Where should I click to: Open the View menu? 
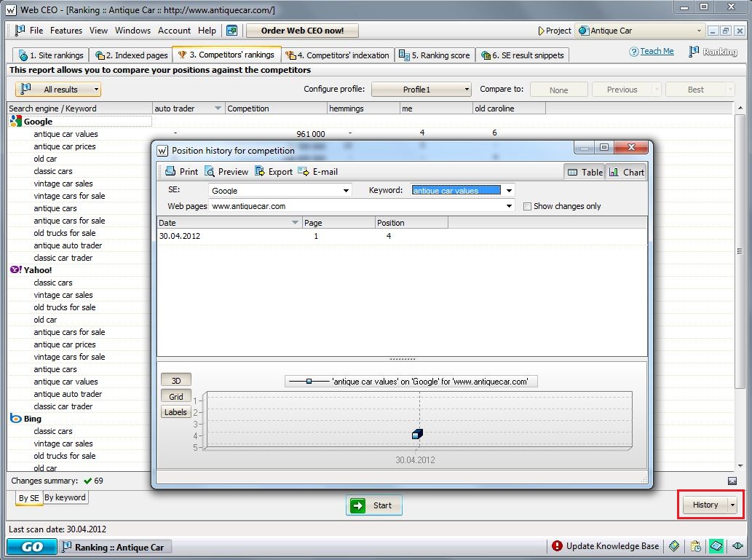98,31
